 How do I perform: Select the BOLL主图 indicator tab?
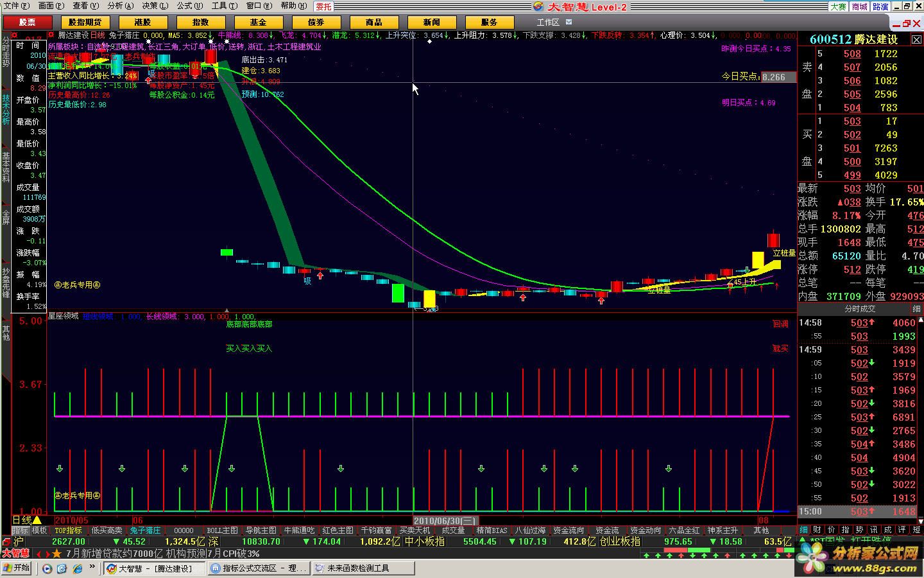222,530
